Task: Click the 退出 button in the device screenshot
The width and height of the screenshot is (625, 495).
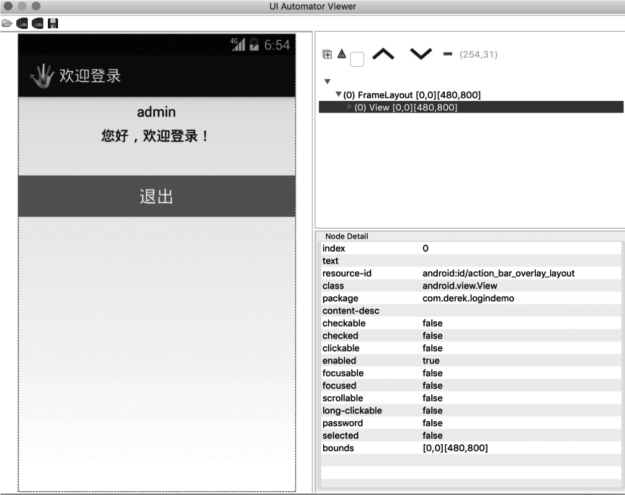Action: pyautogui.click(x=157, y=196)
